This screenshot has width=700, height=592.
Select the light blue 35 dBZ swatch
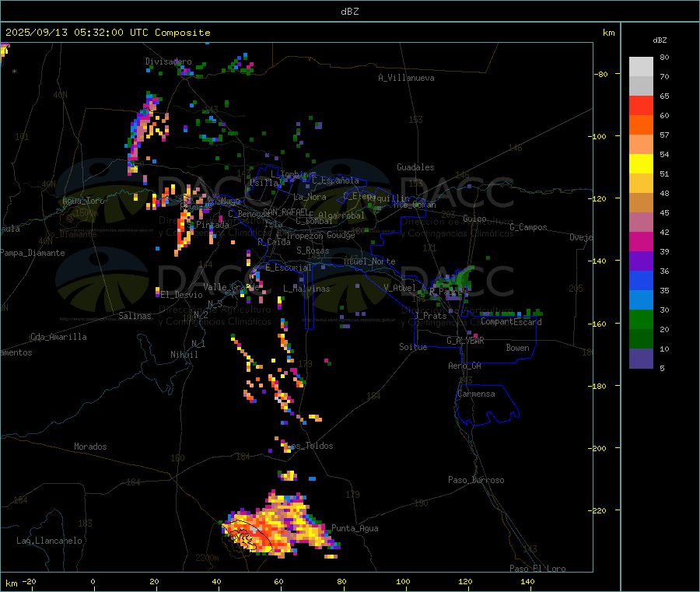641,300
